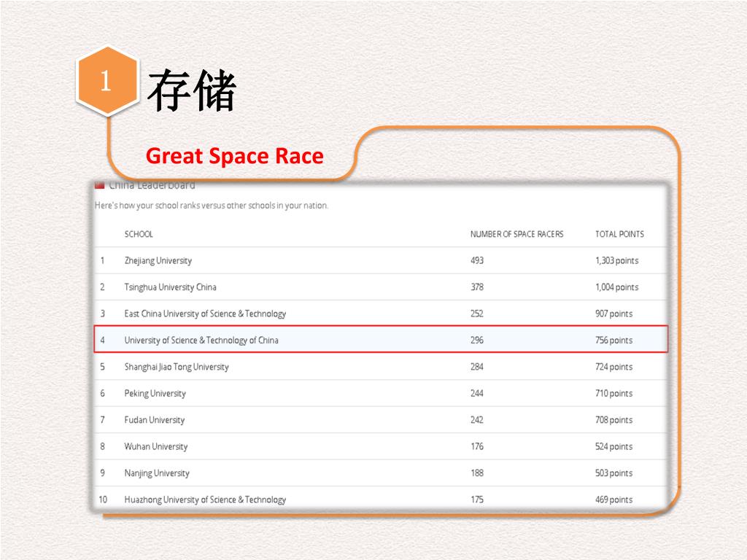Click the '907 points' total
The width and height of the screenshot is (747, 560).
[x=614, y=314]
